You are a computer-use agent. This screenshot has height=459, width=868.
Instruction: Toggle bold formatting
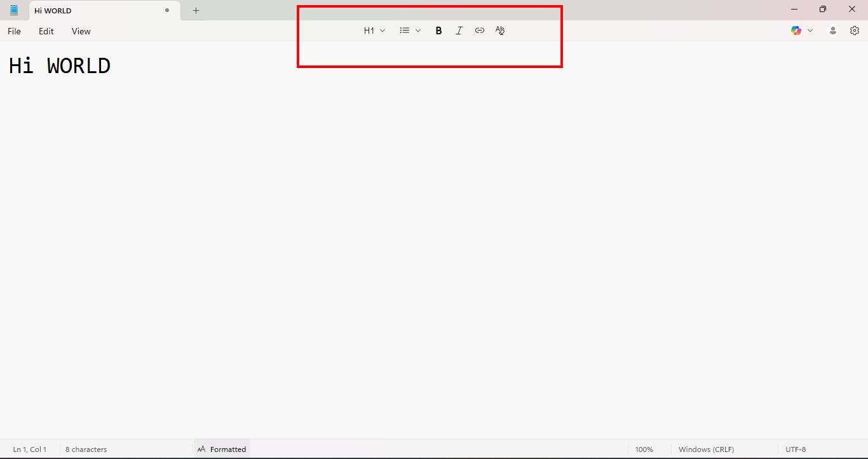point(438,31)
